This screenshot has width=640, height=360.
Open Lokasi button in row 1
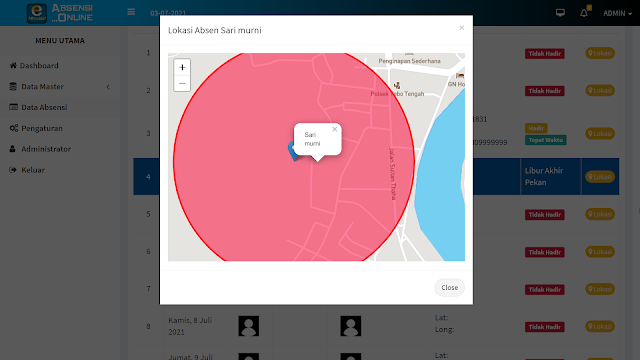[600, 53]
